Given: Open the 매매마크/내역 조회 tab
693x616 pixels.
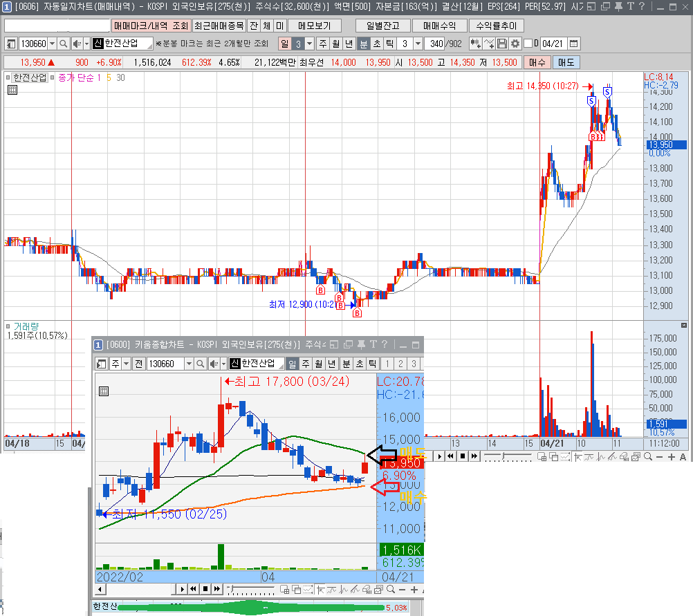Looking at the screenshot, I should pos(151,26).
